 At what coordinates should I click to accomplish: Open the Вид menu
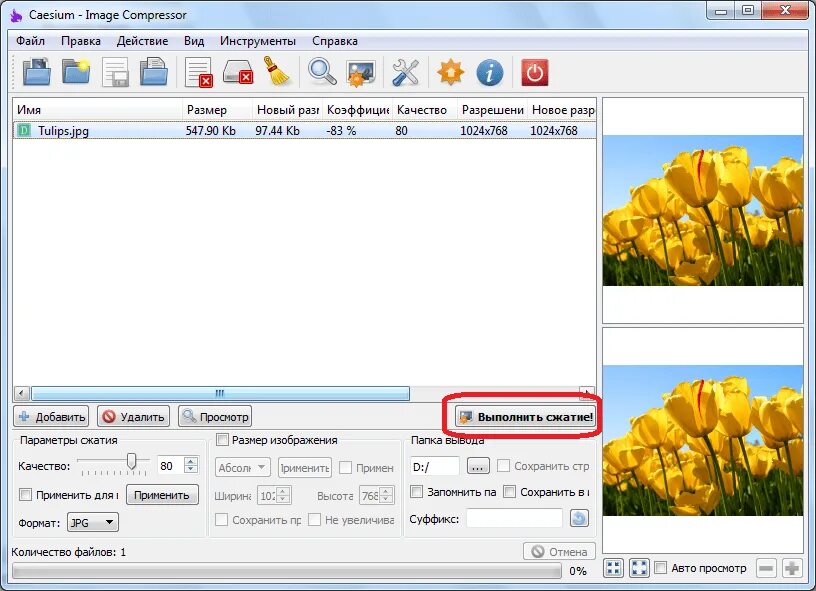[x=194, y=41]
